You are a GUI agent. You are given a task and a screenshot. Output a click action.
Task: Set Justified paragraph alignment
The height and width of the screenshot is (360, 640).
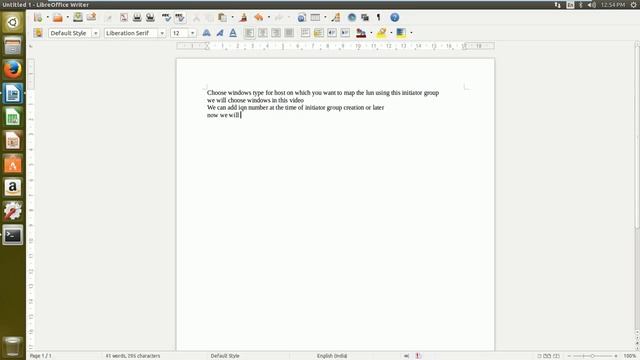[289, 33]
